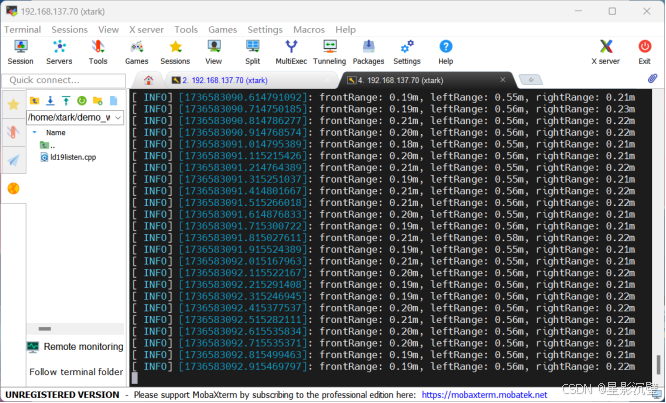The image size is (666, 403).
Task: Go to parent directory in SFTP toolbar
Action: 34,101
